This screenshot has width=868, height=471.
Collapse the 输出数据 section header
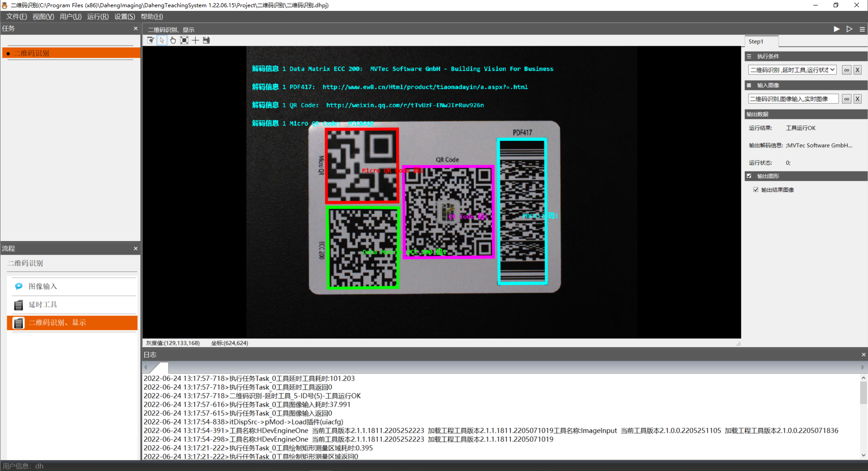point(806,114)
